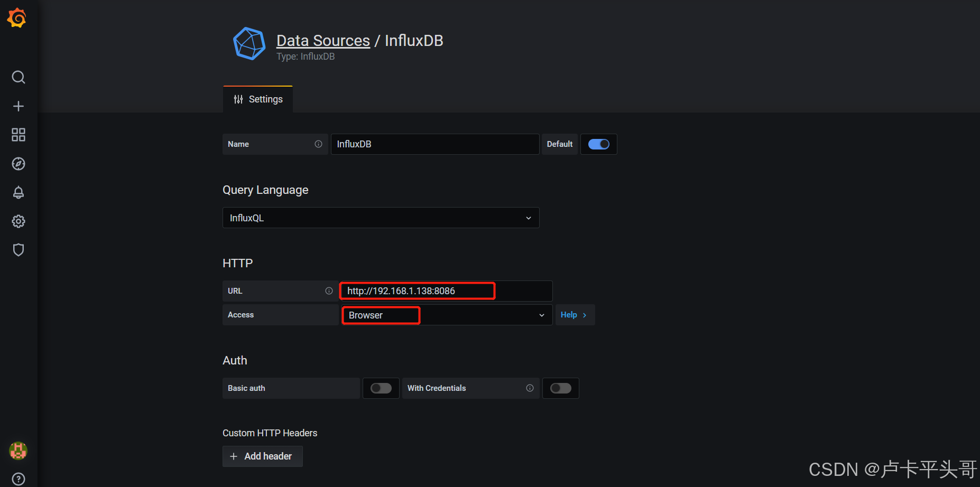The width and height of the screenshot is (980, 487).
Task: Enable the With Credentials switch
Action: [x=561, y=388]
